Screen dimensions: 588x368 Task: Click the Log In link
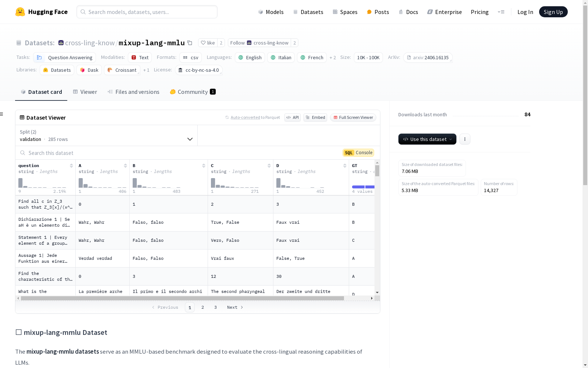tap(525, 12)
